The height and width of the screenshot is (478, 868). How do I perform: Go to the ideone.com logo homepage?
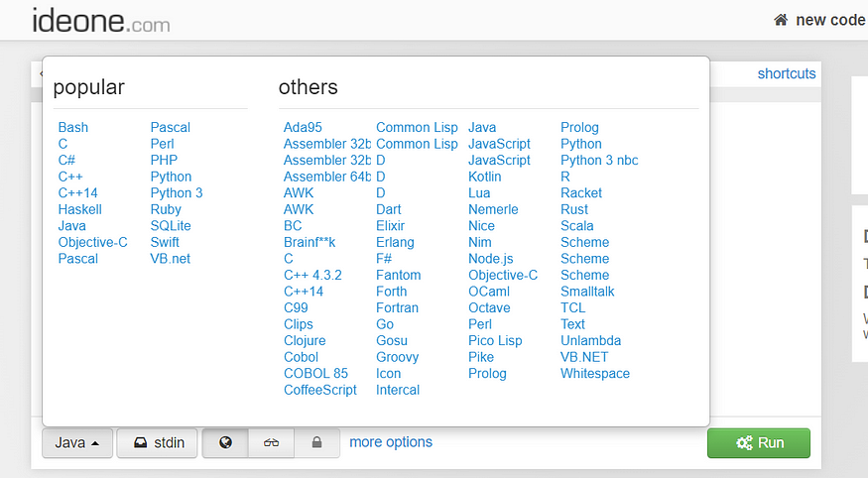click(101, 21)
